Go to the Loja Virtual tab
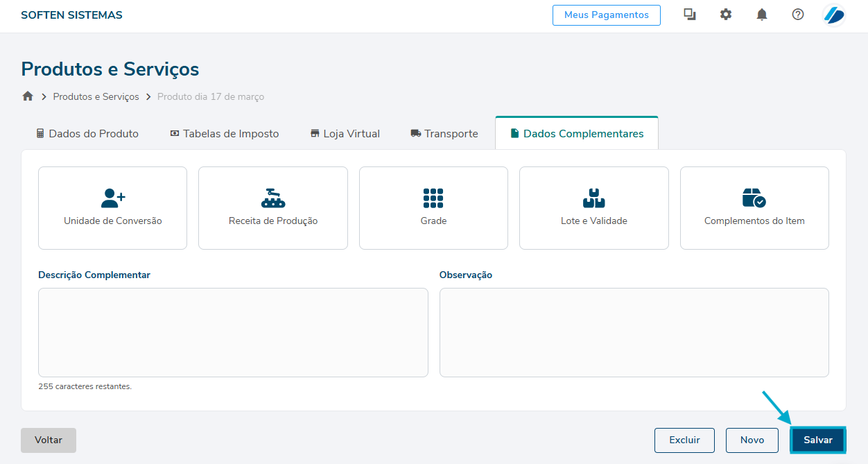Viewport: 868px width, 464px height. pos(345,133)
